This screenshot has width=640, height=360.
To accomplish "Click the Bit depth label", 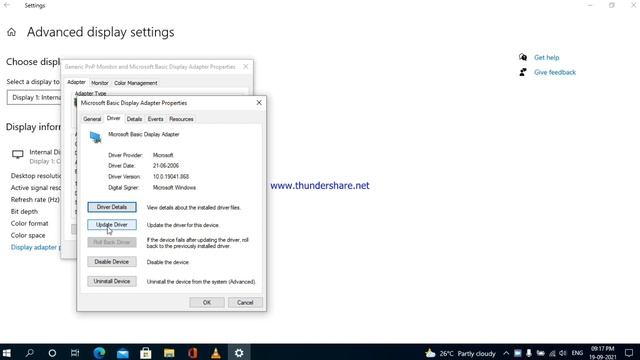I will 24,211.
